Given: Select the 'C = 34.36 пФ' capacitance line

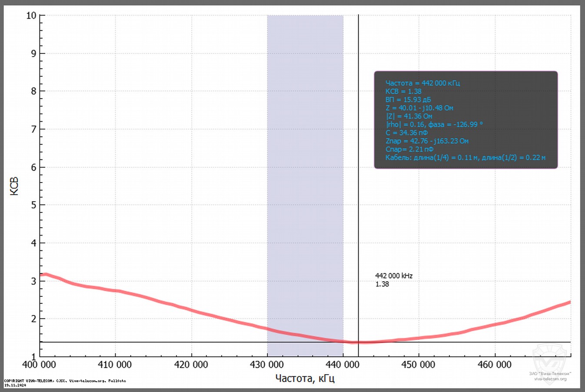Looking at the screenshot, I should pyautogui.click(x=406, y=133).
